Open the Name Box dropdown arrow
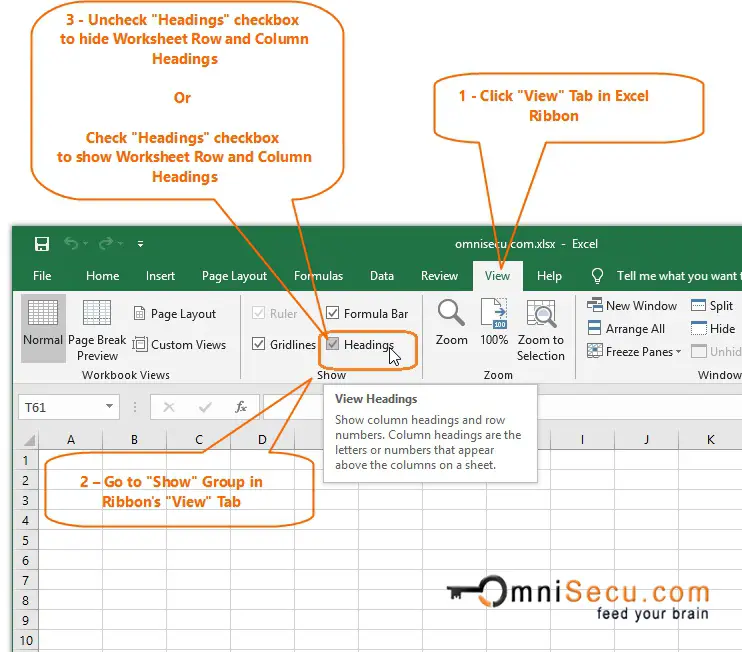742x652 pixels. click(109, 406)
